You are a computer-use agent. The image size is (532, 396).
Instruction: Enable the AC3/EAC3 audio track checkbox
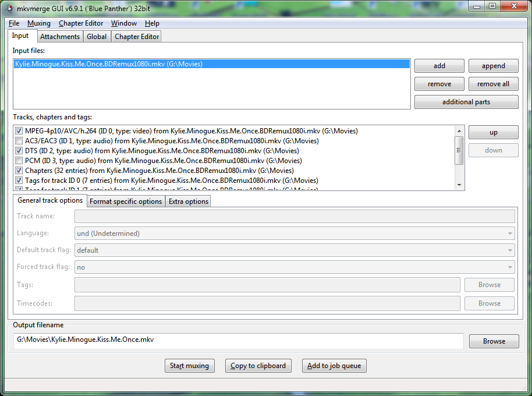pos(19,141)
